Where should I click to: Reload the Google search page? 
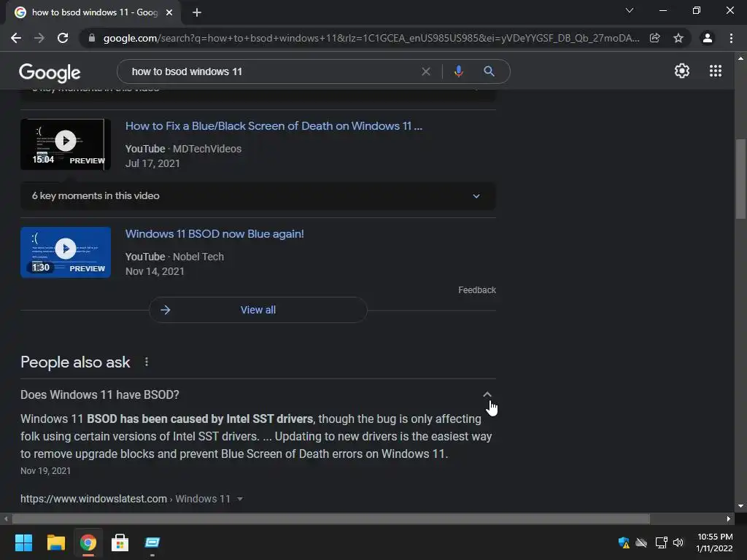tap(63, 38)
